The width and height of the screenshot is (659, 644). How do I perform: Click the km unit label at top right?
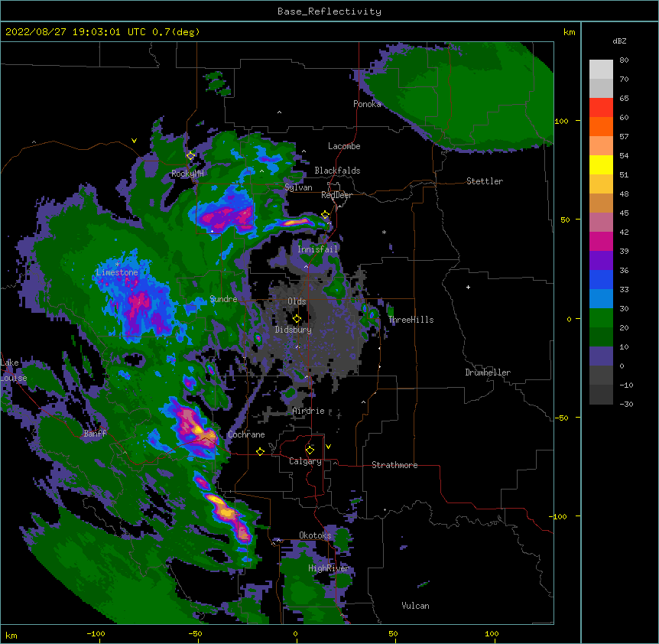click(570, 32)
